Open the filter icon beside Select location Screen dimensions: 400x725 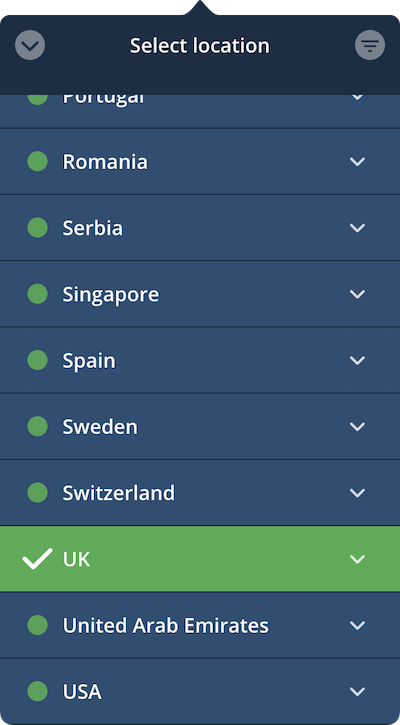(x=369, y=45)
